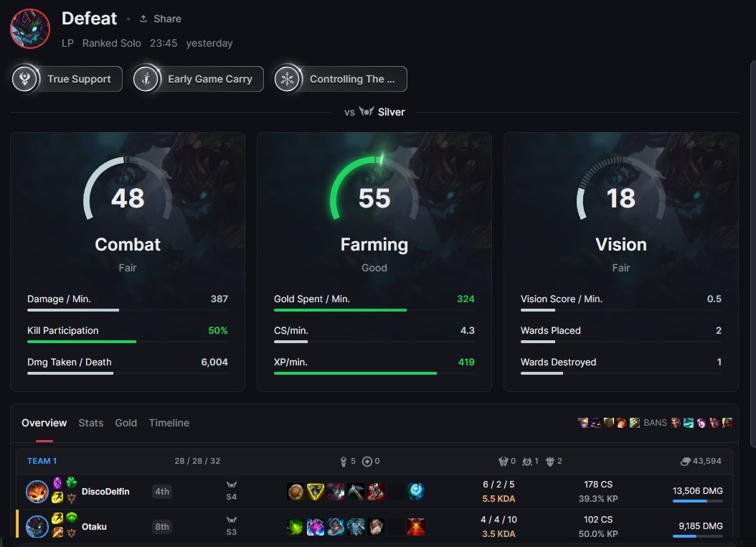The height and width of the screenshot is (547, 756).
Task: Click DiscoDelfin's champion icon
Action: coord(37,492)
